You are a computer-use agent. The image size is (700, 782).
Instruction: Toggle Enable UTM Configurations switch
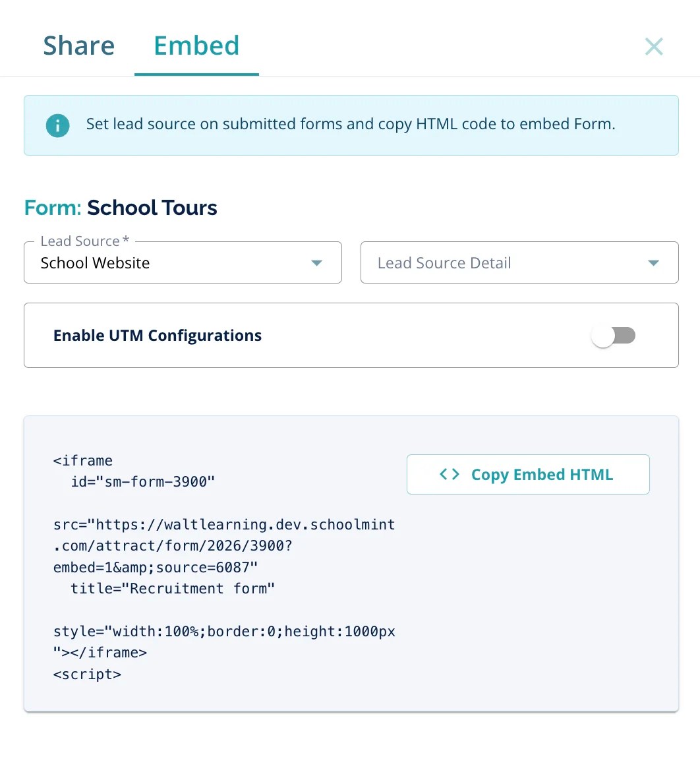pos(614,336)
